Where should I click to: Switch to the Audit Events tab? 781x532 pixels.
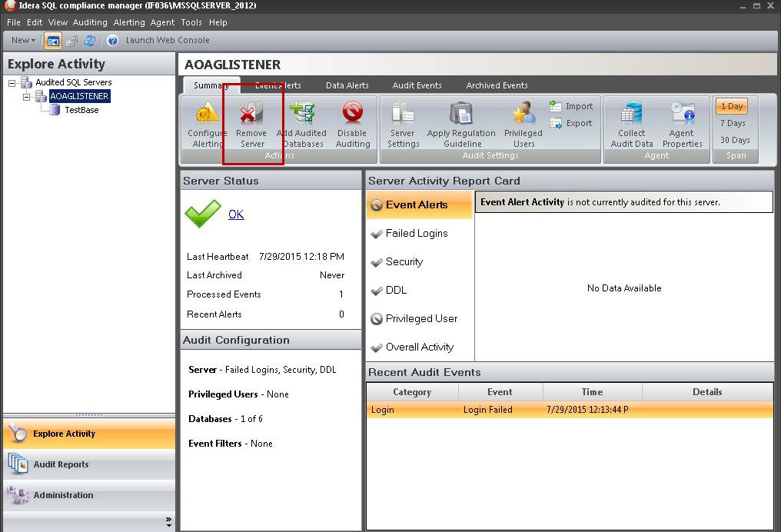pyautogui.click(x=417, y=85)
